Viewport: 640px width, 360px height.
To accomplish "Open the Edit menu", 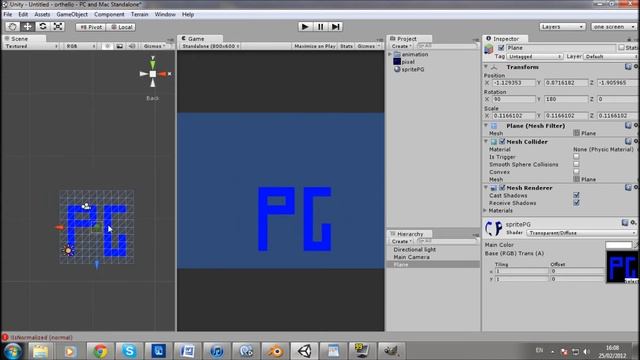I will pyautogui.click(x=23, y=14).
